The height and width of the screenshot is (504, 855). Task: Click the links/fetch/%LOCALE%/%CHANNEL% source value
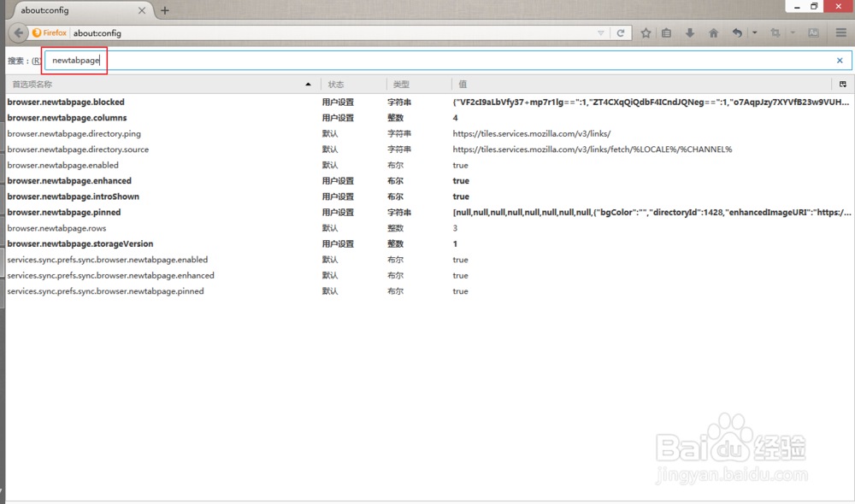coord(593,149)
